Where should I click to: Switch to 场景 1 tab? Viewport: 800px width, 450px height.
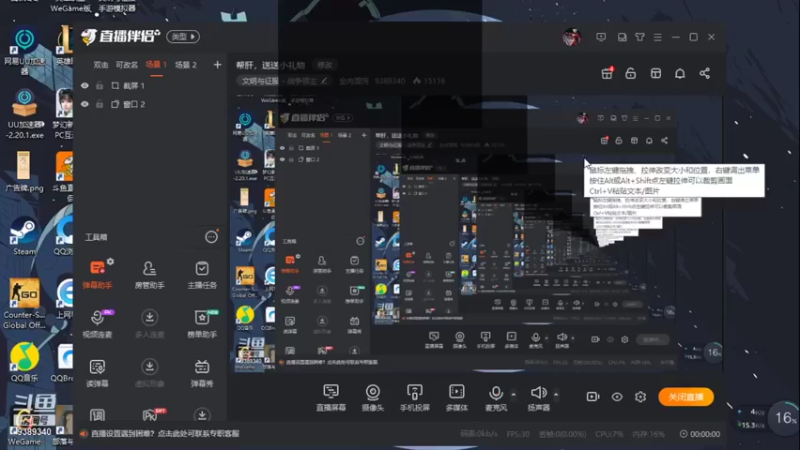click(156, 65)
